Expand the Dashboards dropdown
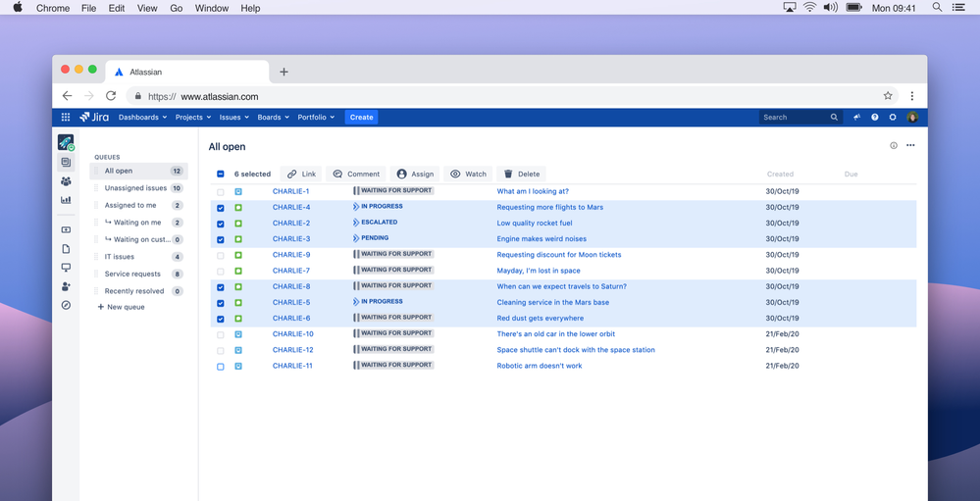Viewport: 980px width, 501px height. (142, 117)
